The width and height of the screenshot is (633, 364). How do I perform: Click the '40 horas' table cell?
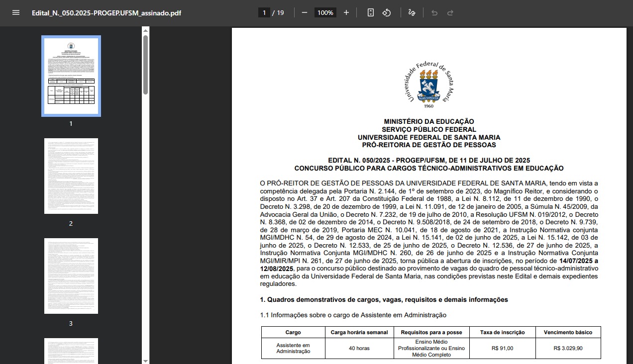[359, 349]
